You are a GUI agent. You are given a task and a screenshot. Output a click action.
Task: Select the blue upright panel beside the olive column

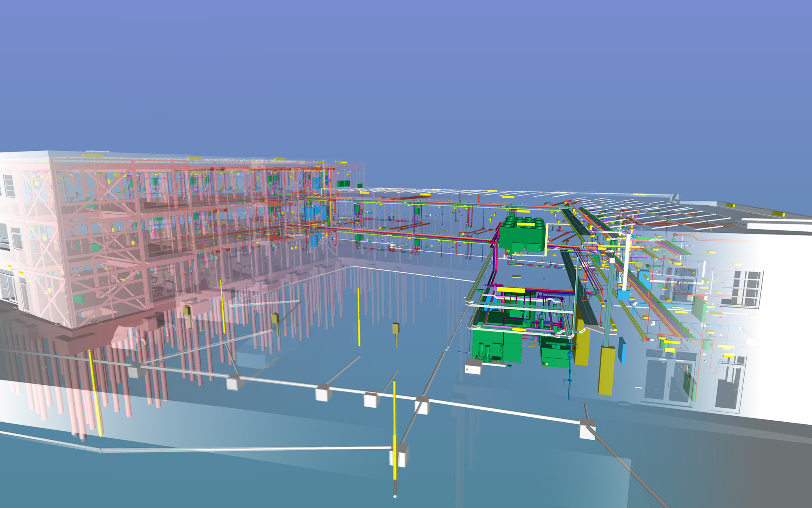(x=622, y=350)
